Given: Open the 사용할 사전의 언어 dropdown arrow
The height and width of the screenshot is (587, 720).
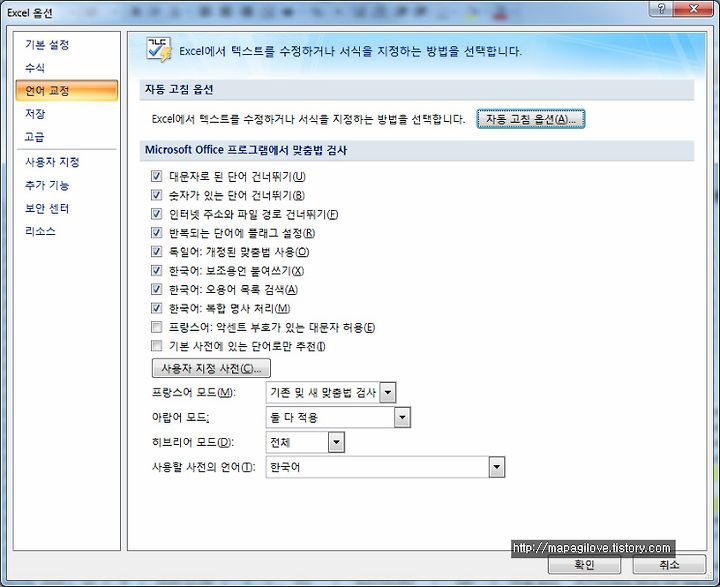Looking at the screenshot, I should tap(497, 468).
